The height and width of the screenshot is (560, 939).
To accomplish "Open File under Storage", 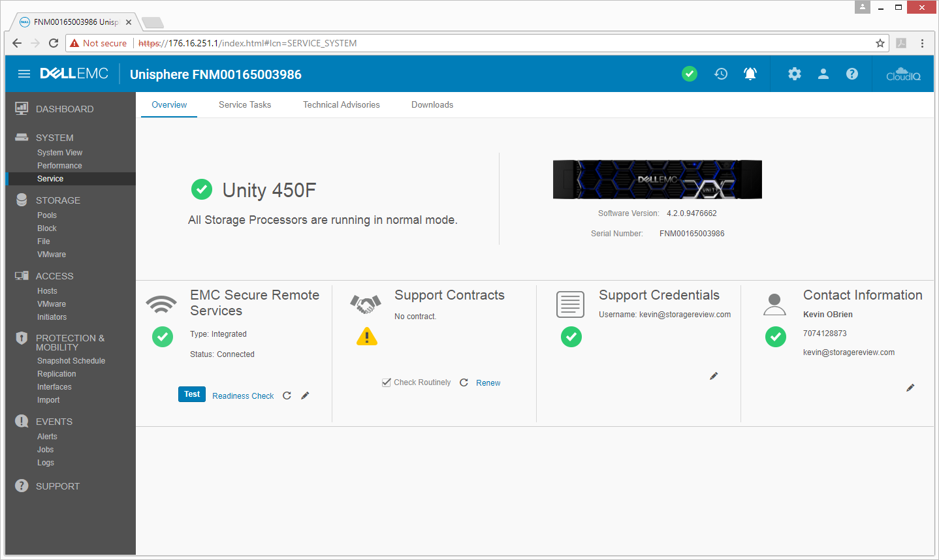I will (44, 241).
